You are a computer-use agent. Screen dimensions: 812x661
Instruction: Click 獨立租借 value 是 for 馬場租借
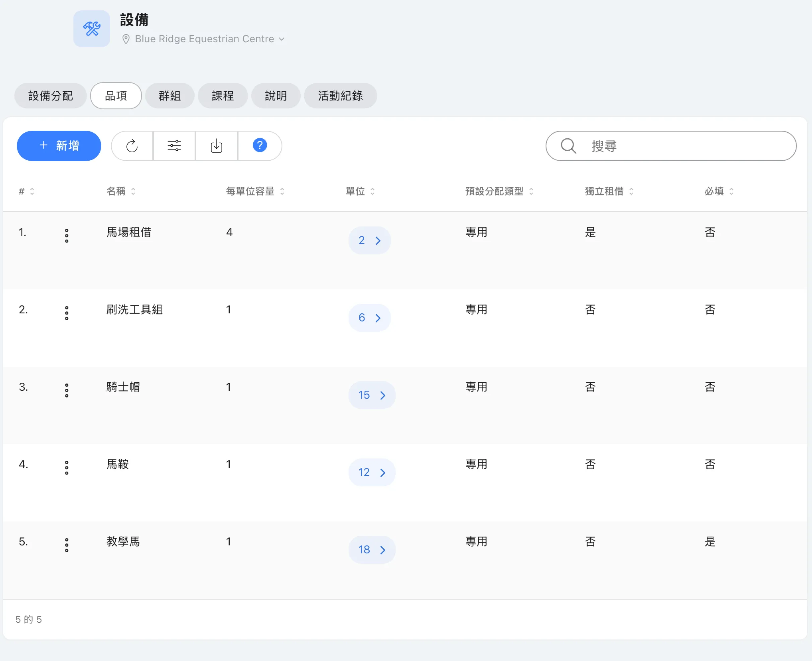590,232
